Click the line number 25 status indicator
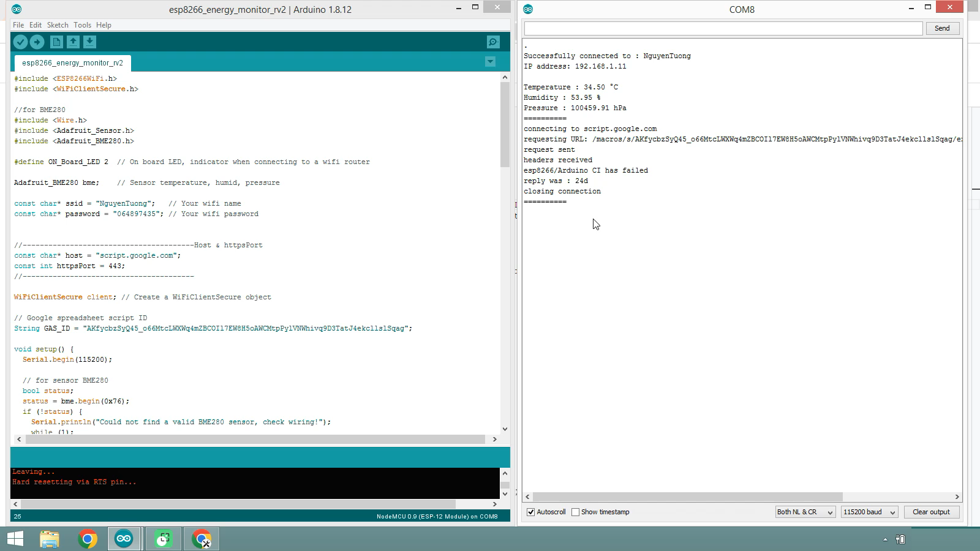The height and width of the screenshot is (551, 980). click(x=18, y=516)
